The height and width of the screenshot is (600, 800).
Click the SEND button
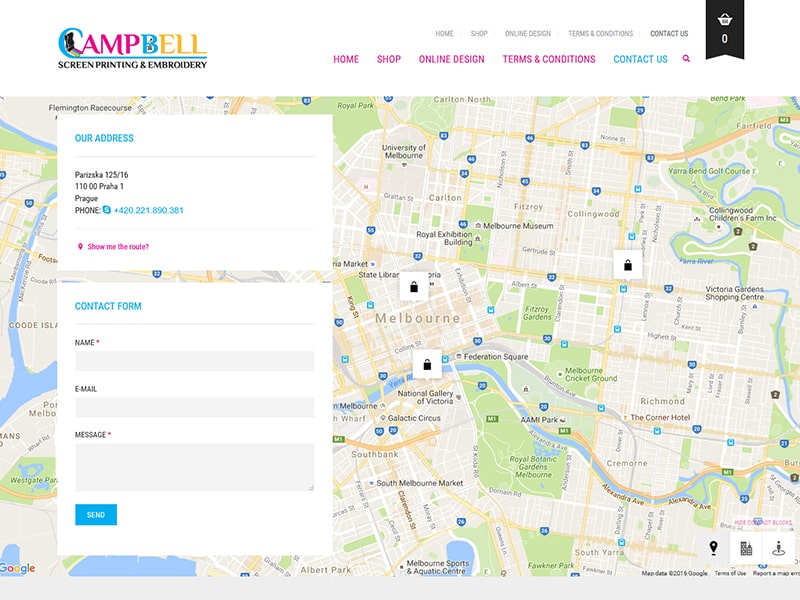click(x=96, y=515)
